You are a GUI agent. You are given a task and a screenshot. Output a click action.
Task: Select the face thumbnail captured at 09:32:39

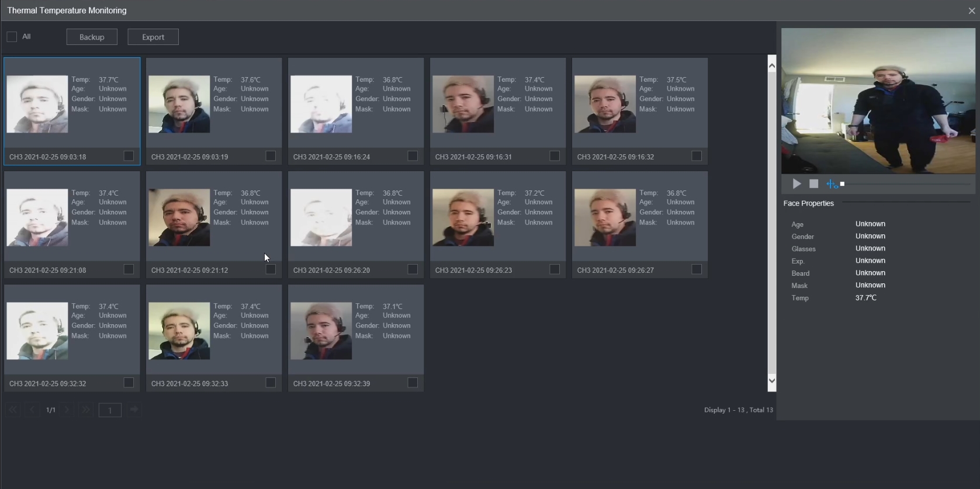tap(321, 331)
